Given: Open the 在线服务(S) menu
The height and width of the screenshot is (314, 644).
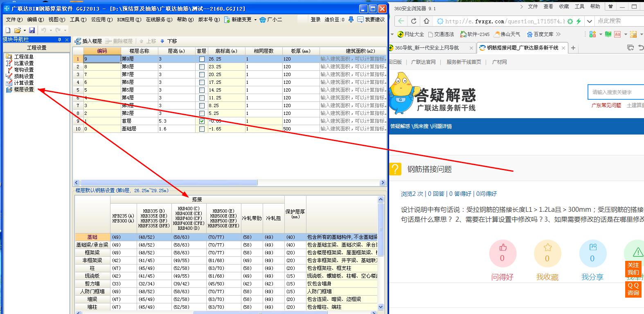Looking at the screenshot, I should (x=159, y=20).
